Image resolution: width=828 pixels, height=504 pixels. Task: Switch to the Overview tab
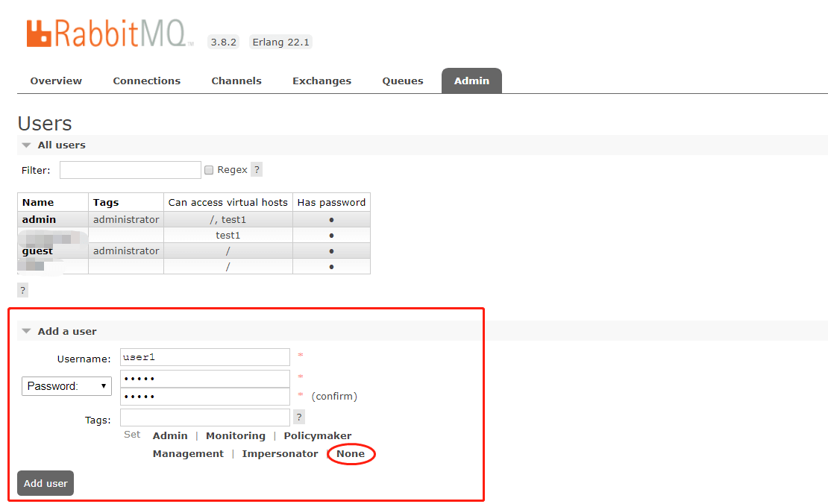(x=56, y=81)
